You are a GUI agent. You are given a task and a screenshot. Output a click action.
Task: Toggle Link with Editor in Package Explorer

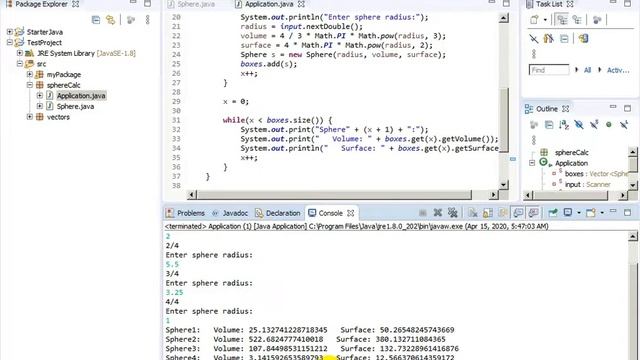pyautogui.click(x=111, y=20)
